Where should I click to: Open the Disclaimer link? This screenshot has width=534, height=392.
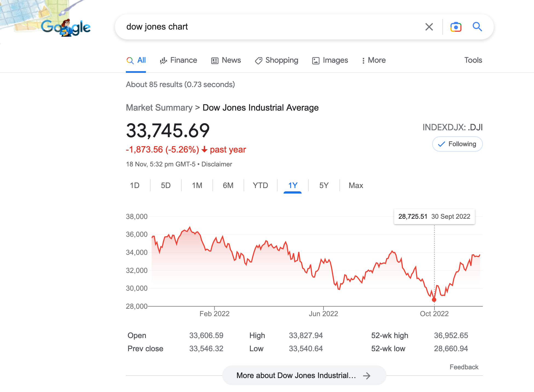[217, 164]
